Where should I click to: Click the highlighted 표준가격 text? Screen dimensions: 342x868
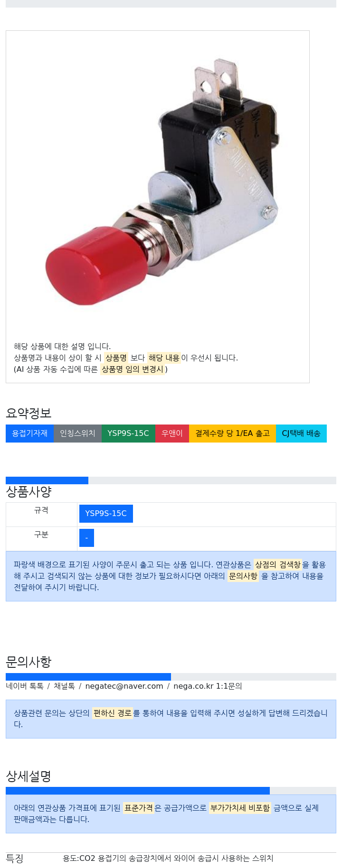click(x=139, y=808)
